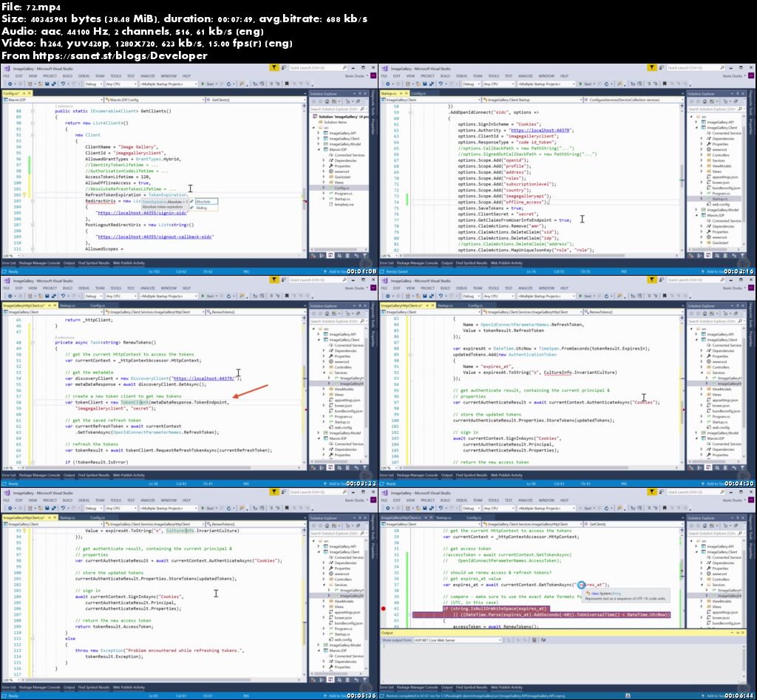In the 00:02:16 frame, click the Save All toolbar icon
Viewport: 757px width, 700px height.
pyautogui.click(x=432, y=84)
